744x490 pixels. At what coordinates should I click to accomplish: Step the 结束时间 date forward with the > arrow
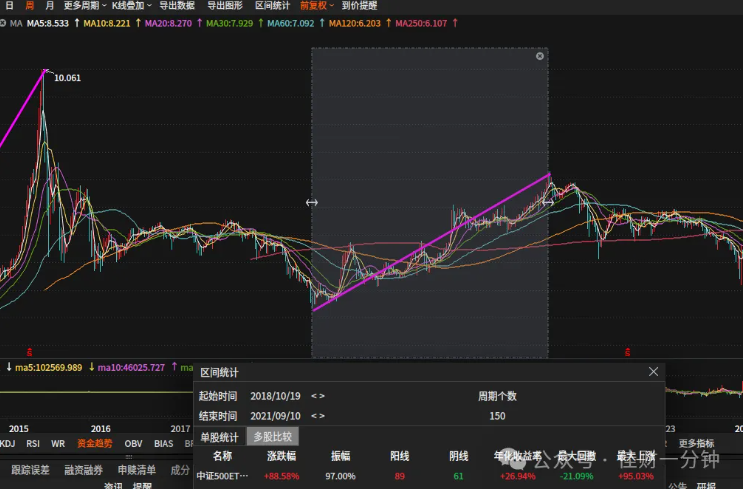click(x=322, y=416)
